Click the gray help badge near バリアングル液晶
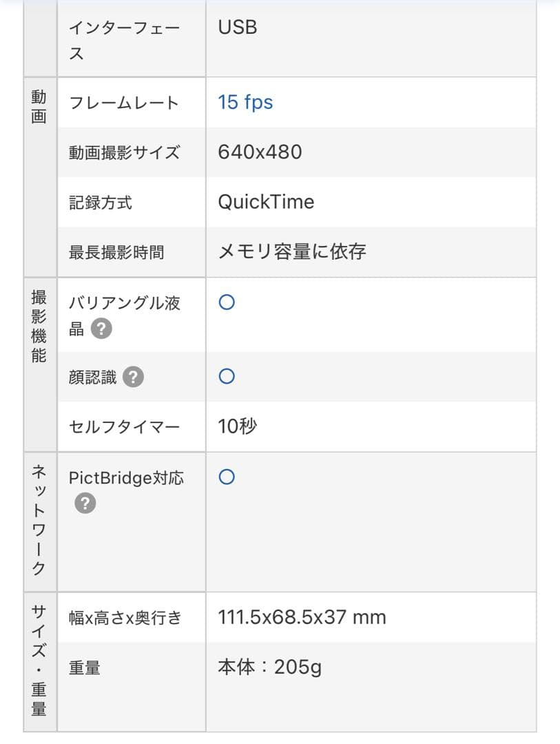The width and height of the screenshot is (560, 744). pos(101,329)
